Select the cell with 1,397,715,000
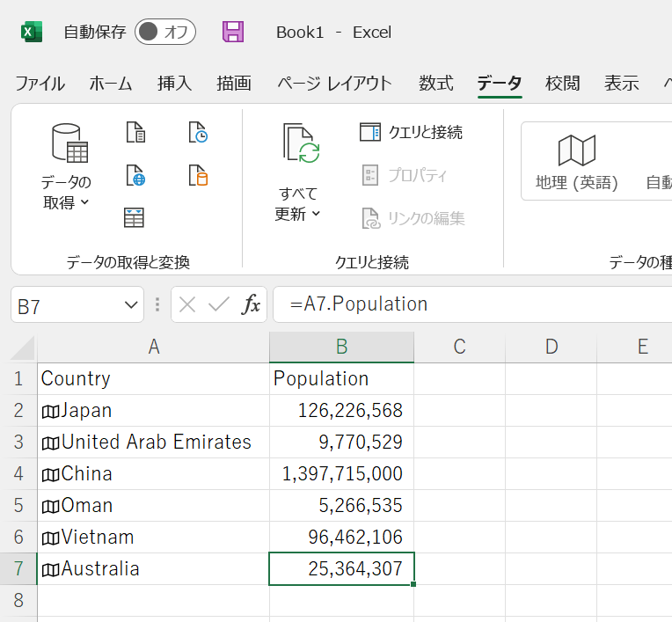 [341, 473]
